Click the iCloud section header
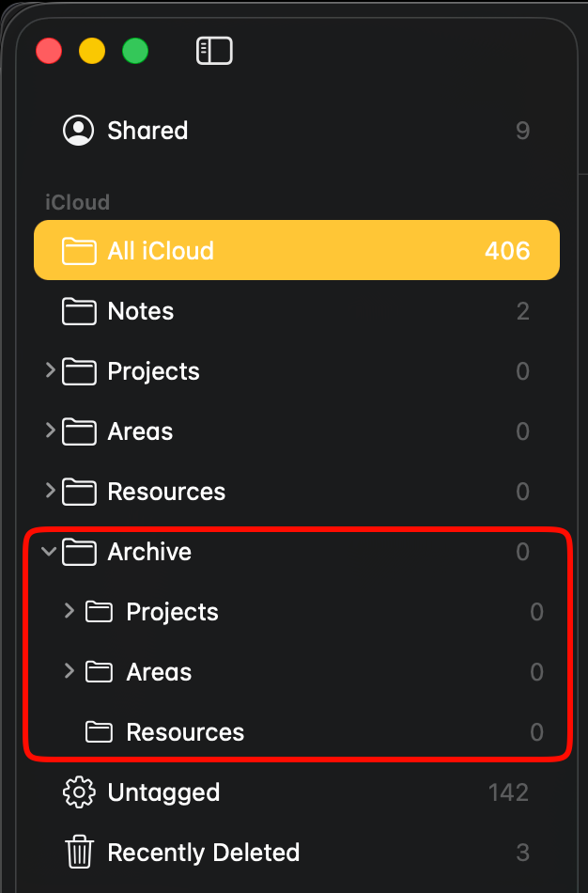This screenshot has height=893, width=588. 77,202
